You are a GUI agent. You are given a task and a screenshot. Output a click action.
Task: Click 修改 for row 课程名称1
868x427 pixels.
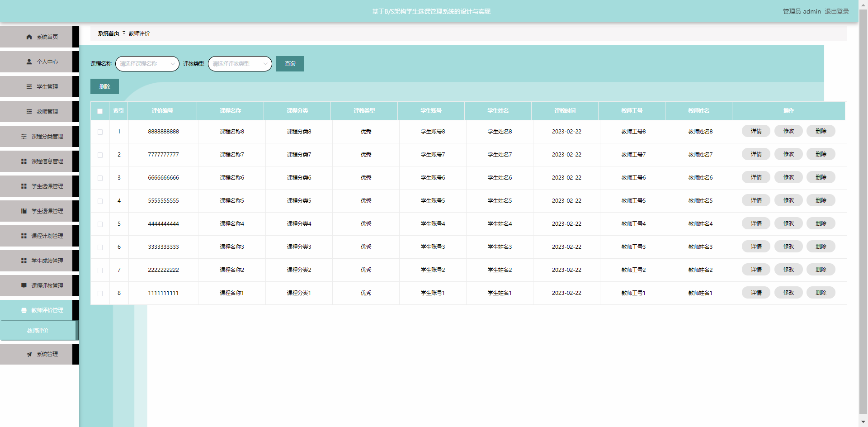[x=788, y=293]
